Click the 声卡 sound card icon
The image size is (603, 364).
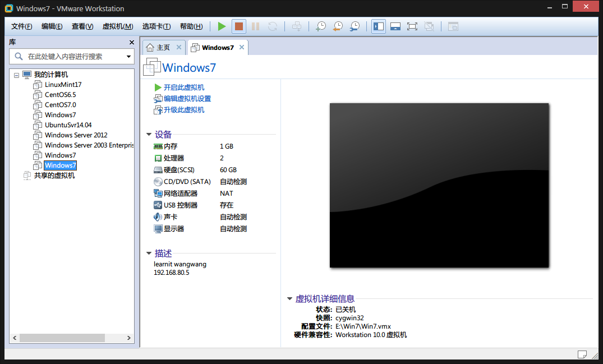(x=158, y=217)
